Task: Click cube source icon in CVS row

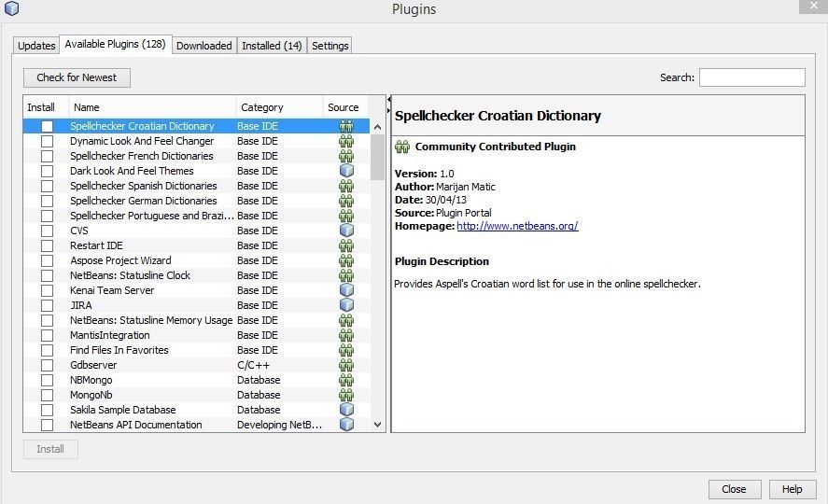Action: 346,231
